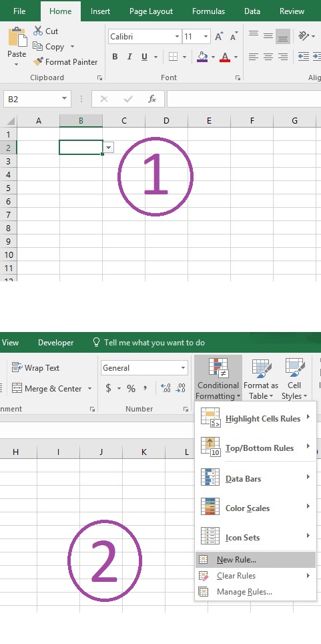
Task: Open the Font dialog launcher
Action: tap(238, 77)
